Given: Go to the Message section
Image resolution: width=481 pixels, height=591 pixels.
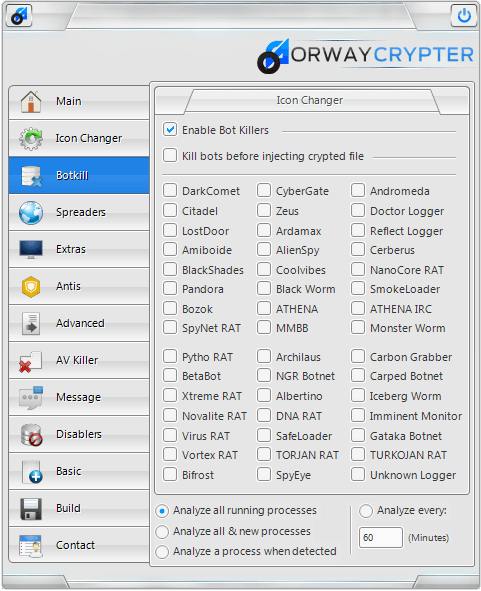Looking at the screenshot, I should point(79,397).
